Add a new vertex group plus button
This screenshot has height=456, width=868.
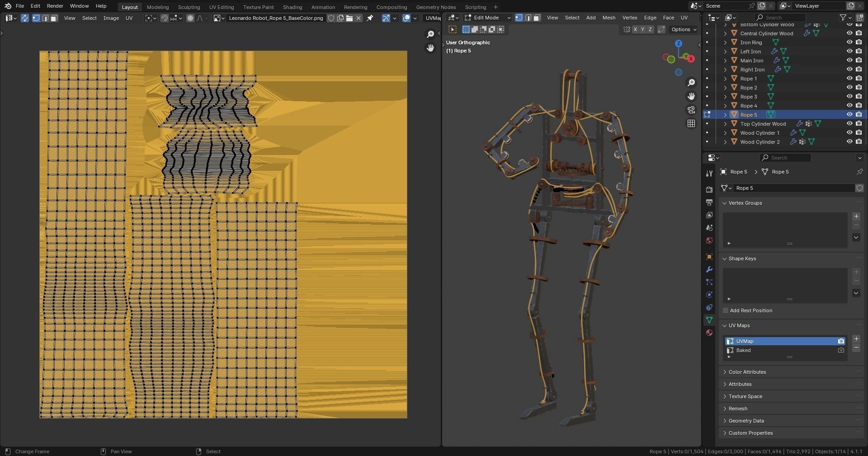point(856,216)
